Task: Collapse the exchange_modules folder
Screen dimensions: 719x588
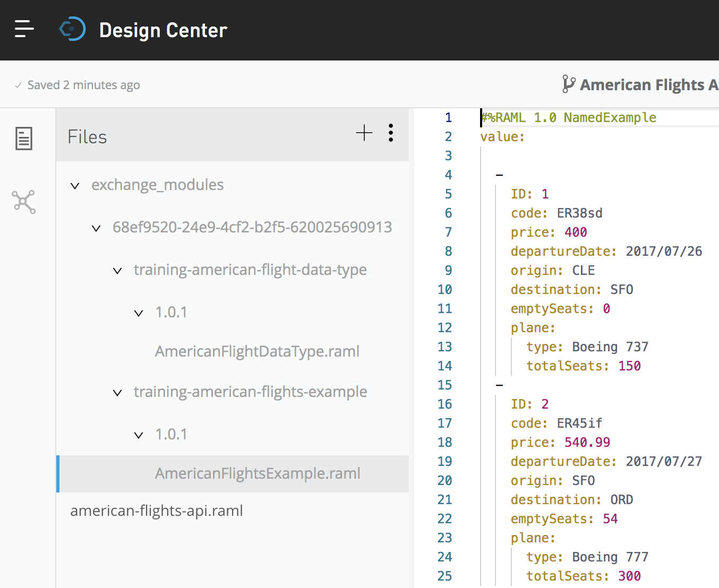Action: pyautogui.click(x=75, y=186)
